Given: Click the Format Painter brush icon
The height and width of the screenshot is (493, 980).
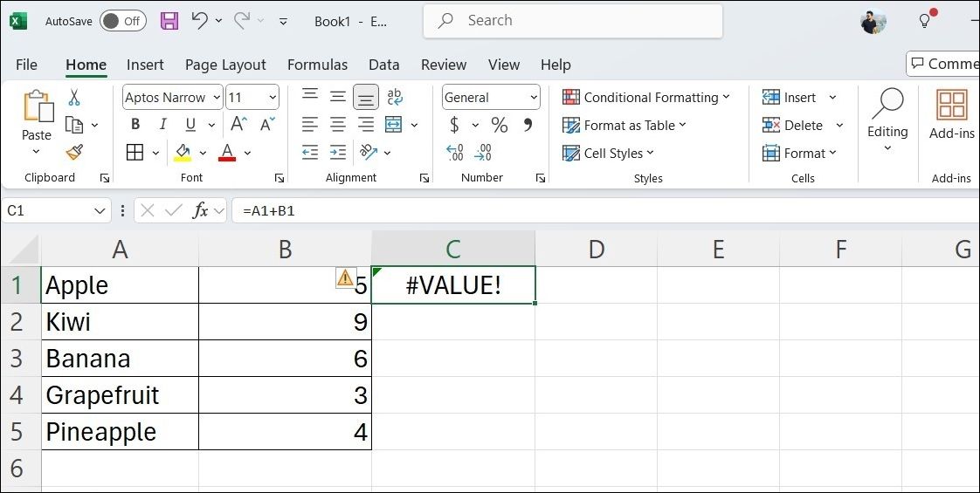Looking at the screenshot, I should click(x=74, y=153).
